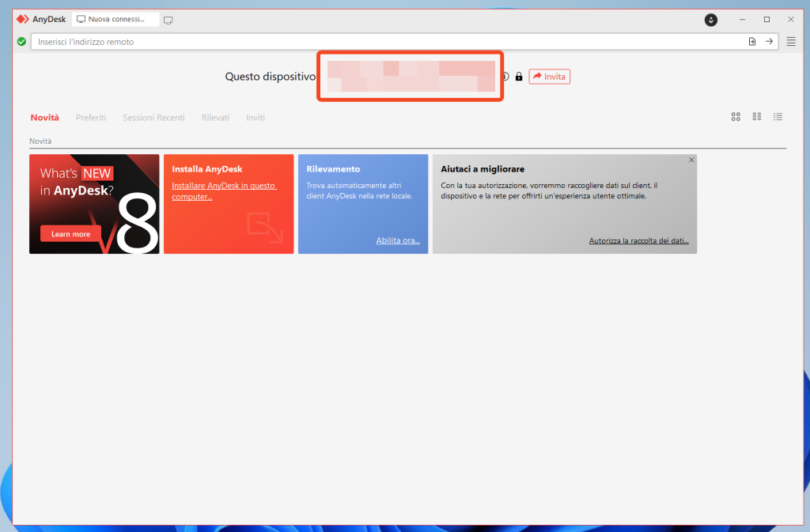Open the What's NEW in AnyDesk card
The height and width of the screenshot is (532, 810).
(x=94, y=204)
